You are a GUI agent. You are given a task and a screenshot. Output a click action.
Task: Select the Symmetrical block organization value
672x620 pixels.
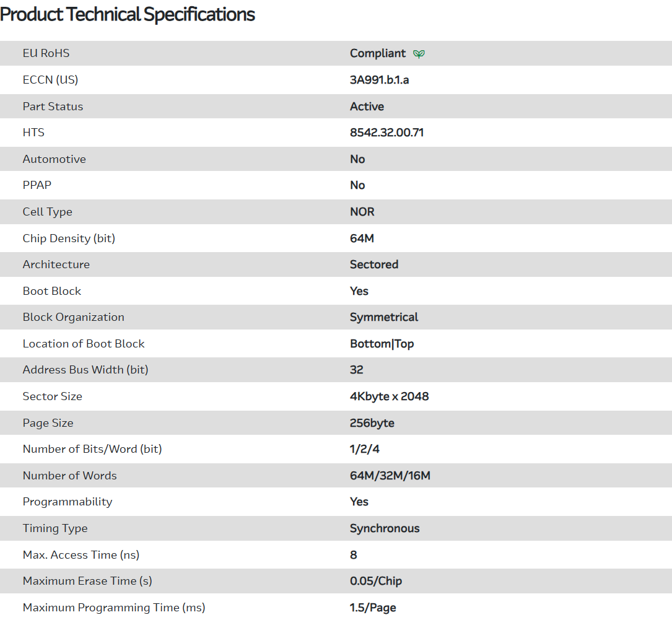click(x=384, y=317)
